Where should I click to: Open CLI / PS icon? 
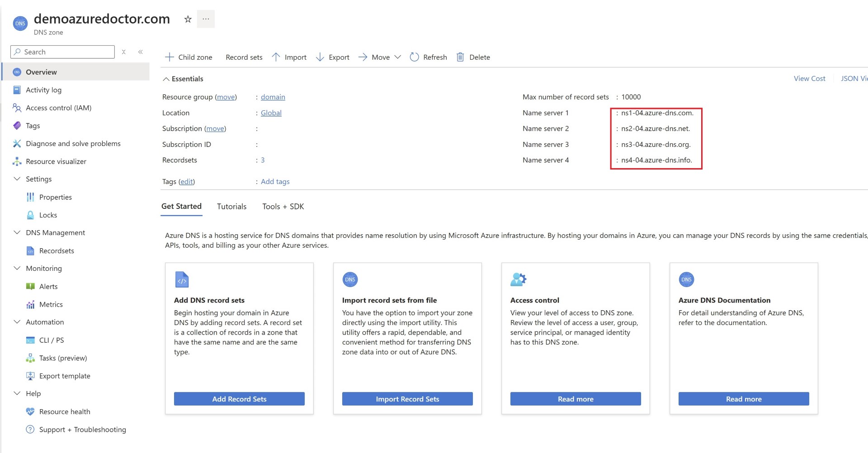tap(30, 340)
